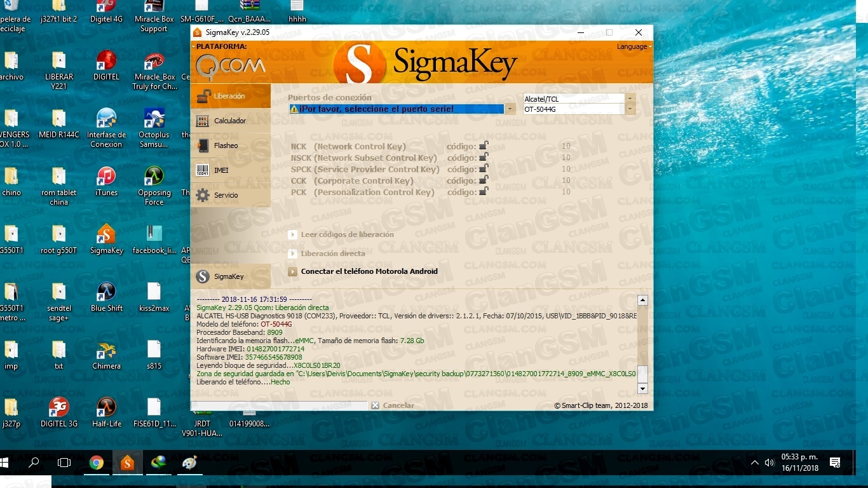Click Conectar el teléfono Motorola Android
This screenshot has height=488, width=868.
(x=363, y=271)
